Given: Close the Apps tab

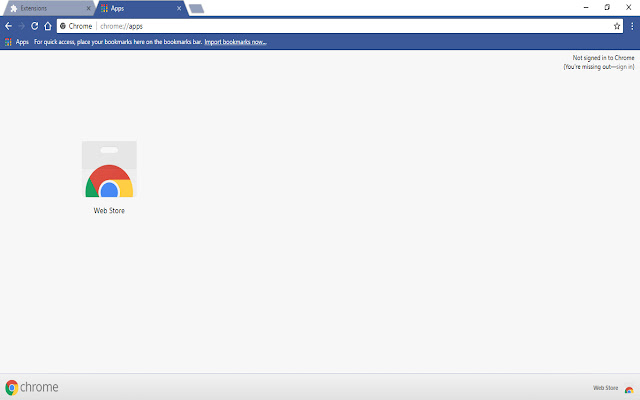Looking at the screenshot, I should (x=179, y=8).
